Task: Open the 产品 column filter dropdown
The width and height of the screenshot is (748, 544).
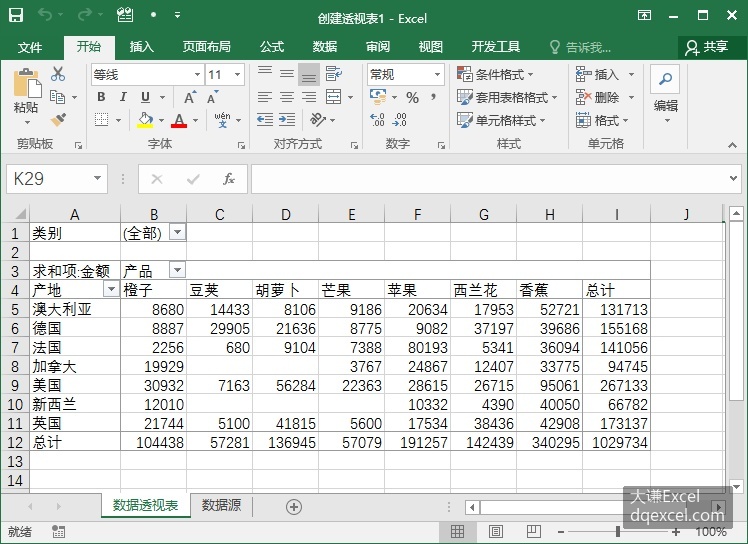Action: [x=177, y=271]
